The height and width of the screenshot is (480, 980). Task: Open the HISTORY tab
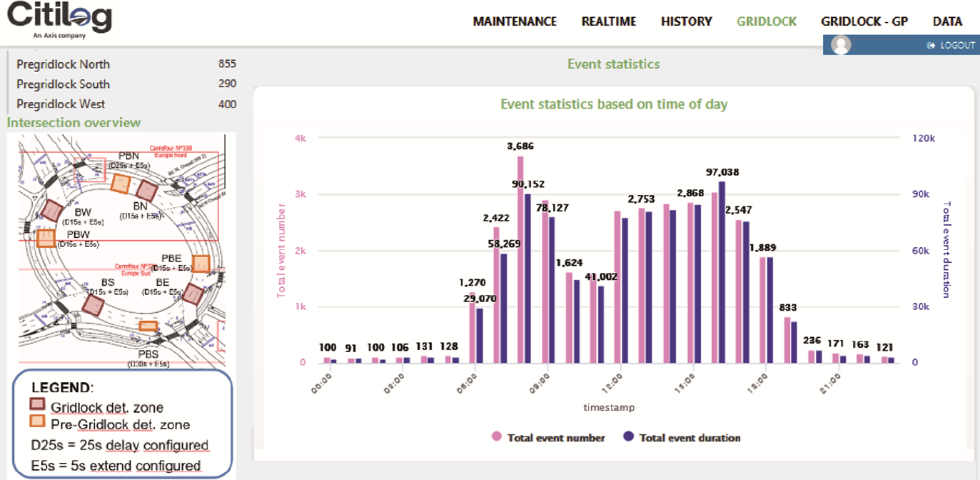point(686,21)
